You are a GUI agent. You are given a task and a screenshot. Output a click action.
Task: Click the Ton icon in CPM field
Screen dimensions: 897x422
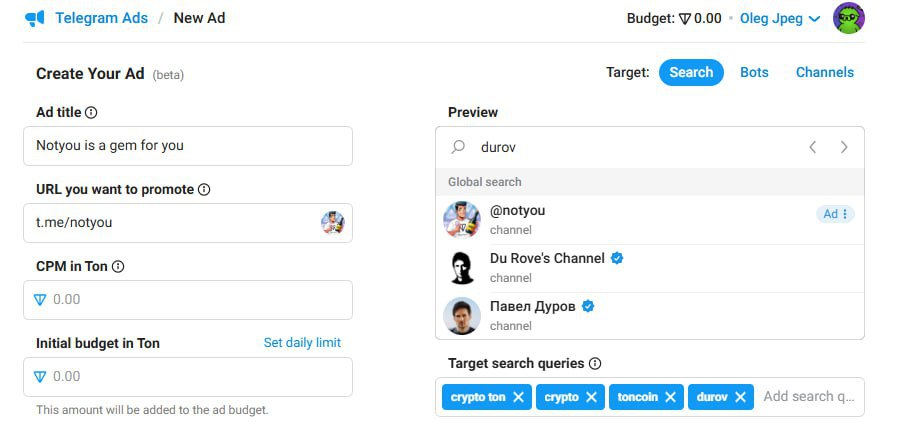[x=39, y=300]
